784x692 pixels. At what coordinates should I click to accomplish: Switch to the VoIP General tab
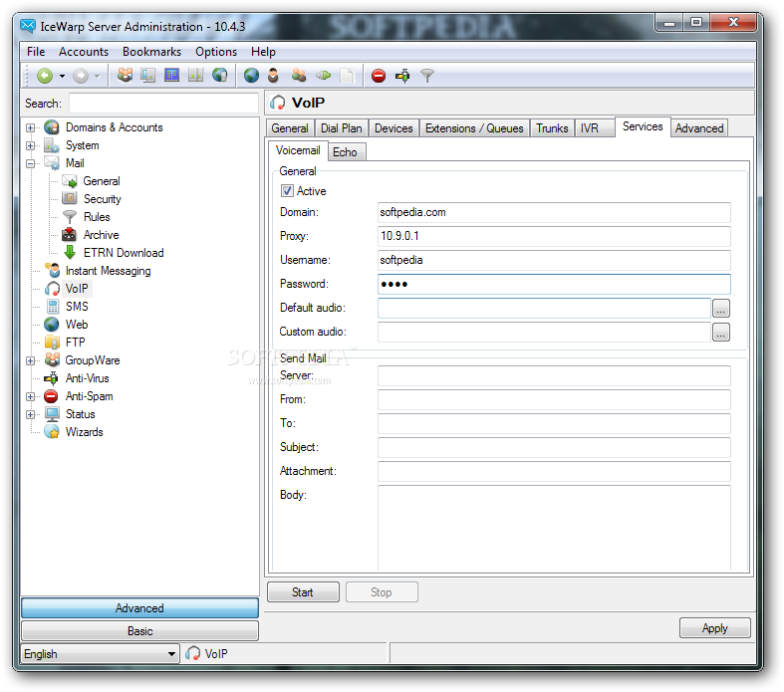tap(290, 128)
